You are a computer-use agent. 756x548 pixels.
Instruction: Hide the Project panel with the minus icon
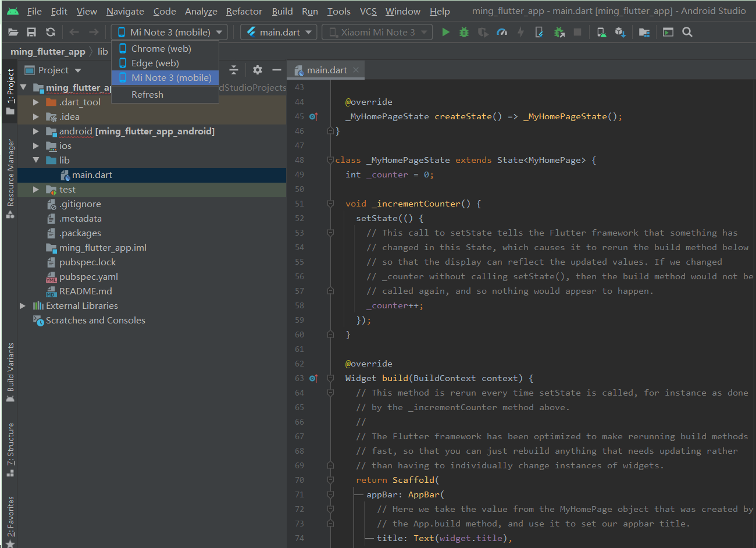coord(277,70)
